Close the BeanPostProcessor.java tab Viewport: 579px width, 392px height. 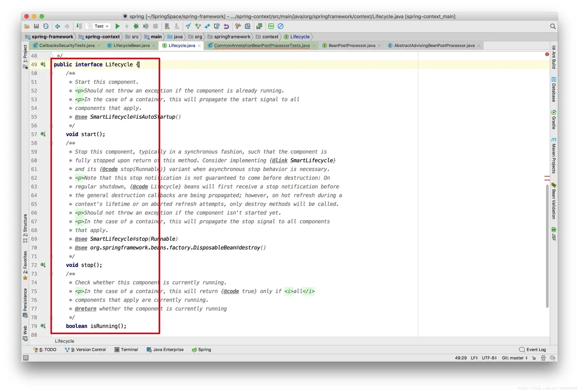point(379,45)
